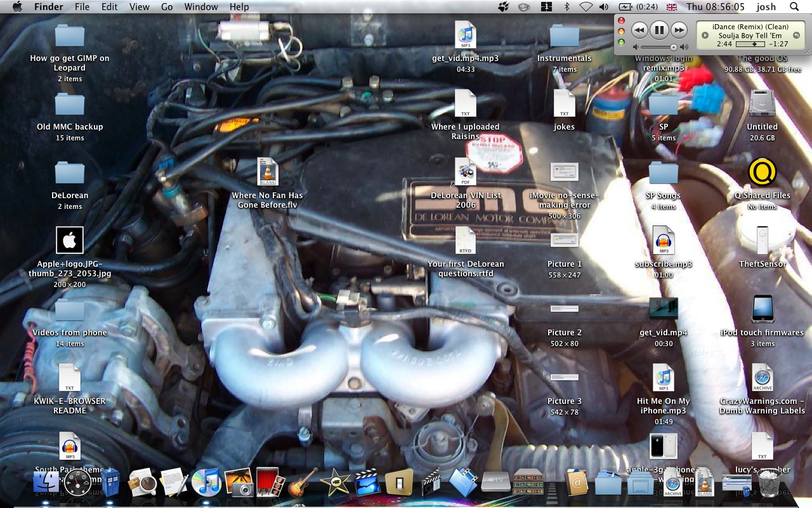Select the DeLorean VIN List 2006 PDF
The image size is (812, 508).
[x=465, y=172]
